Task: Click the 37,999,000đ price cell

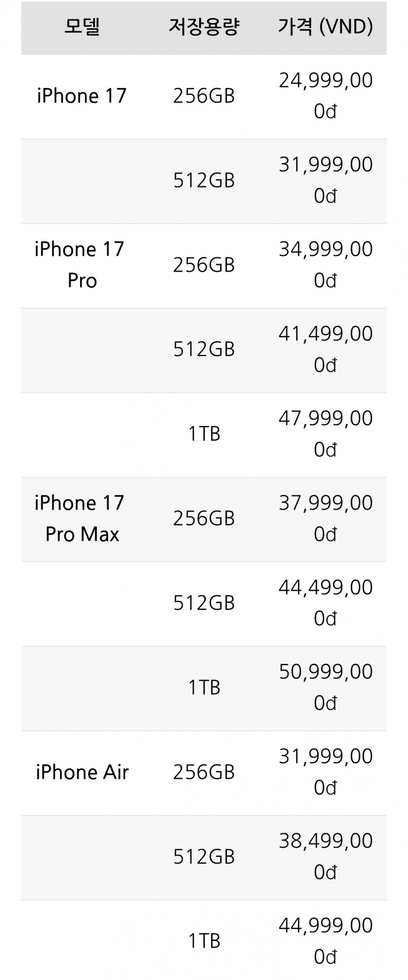Action: click(325, 518)
